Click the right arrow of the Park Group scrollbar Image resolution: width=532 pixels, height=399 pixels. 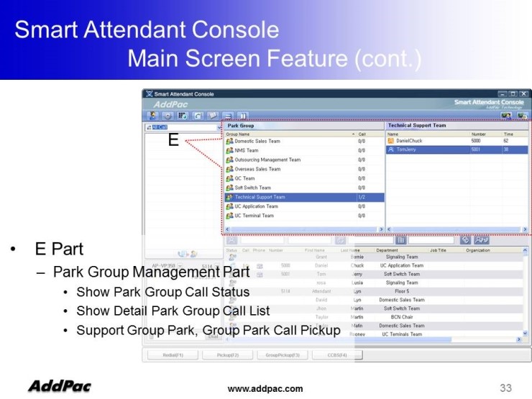tap(381, 229)
